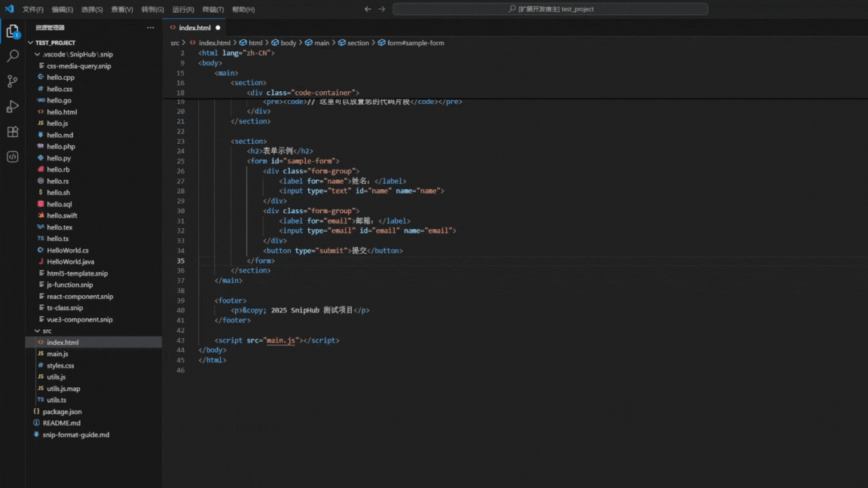868x488 pixels.
Task: Open the 运行(R) menu
Action: [182, 9]
